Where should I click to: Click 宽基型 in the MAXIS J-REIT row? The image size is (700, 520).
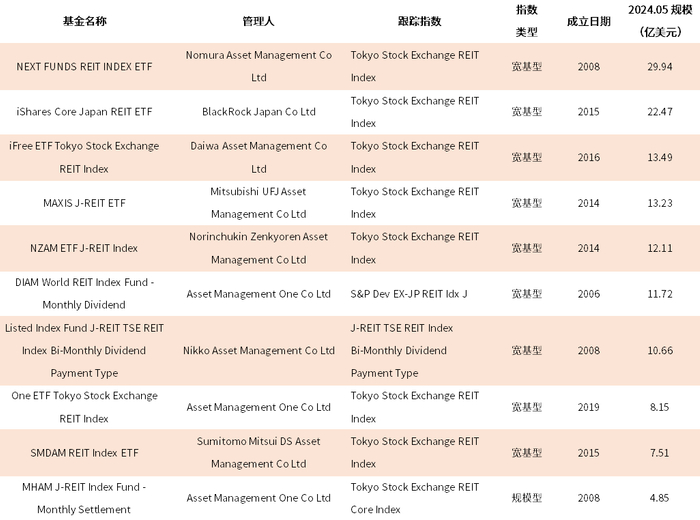pyautogui.click(x=526, y=203)
